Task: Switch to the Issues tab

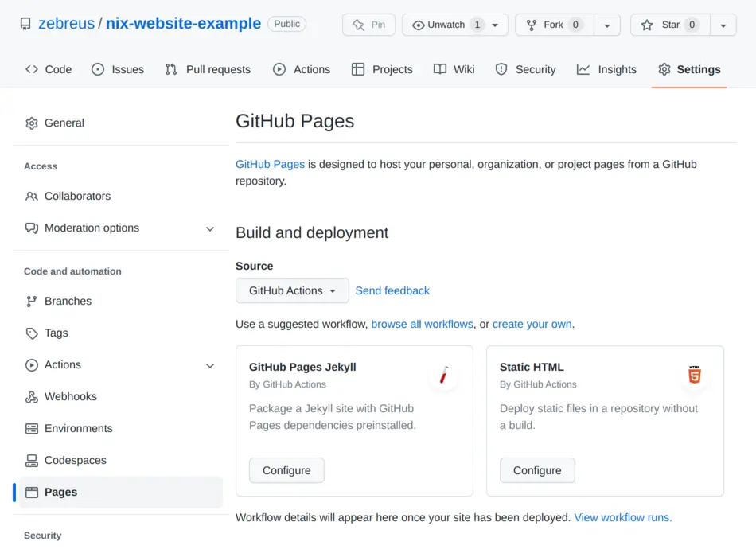Action: tap(118, 69)
